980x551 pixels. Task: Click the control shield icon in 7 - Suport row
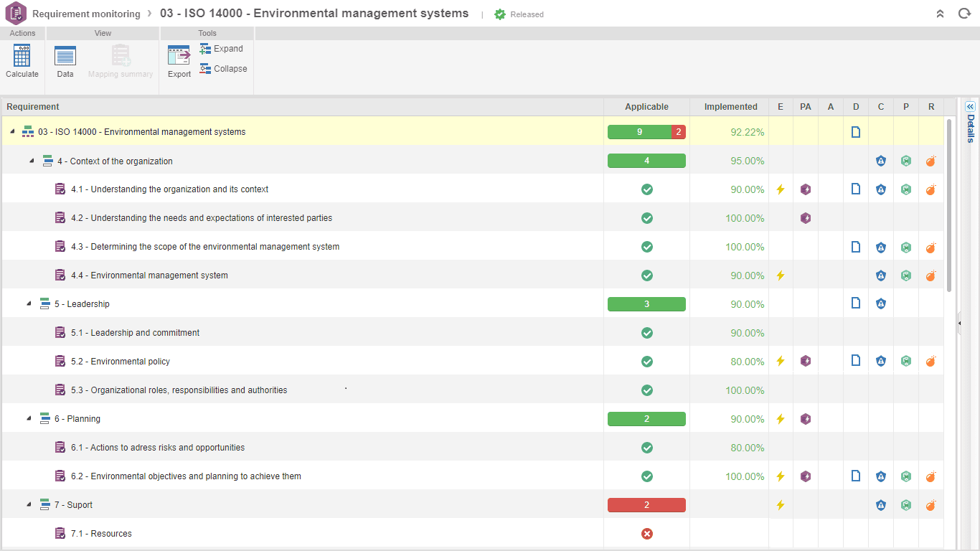pos(881,505)
